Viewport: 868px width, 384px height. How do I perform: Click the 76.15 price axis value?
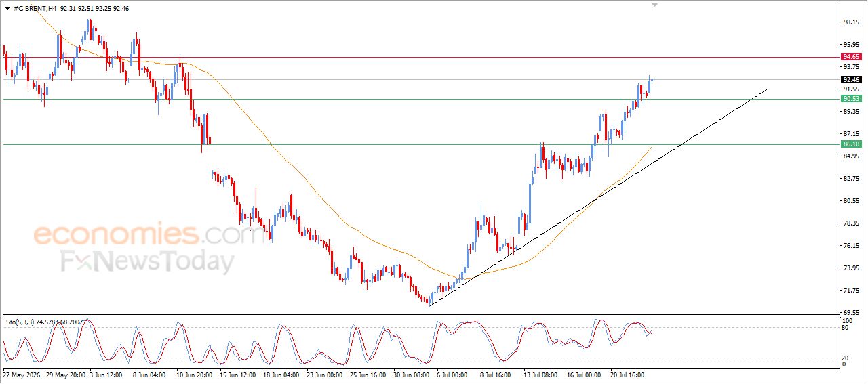(x=851, y=246)
